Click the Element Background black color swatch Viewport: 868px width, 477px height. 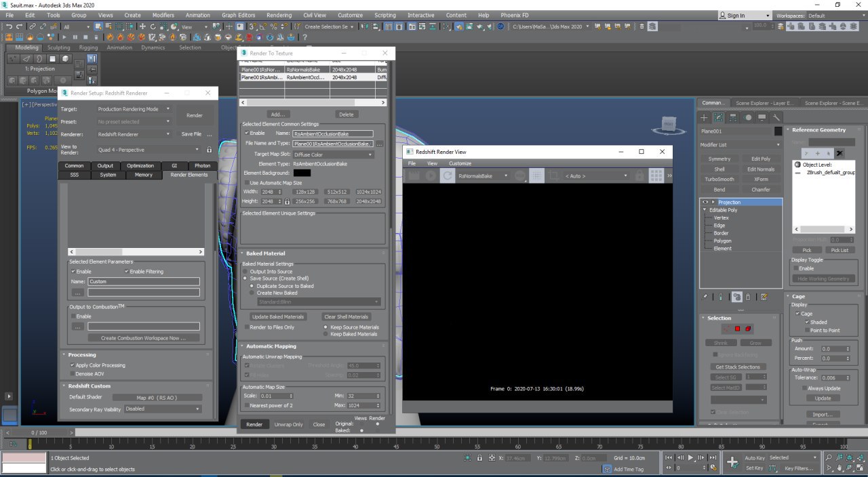tap(302, 173)
